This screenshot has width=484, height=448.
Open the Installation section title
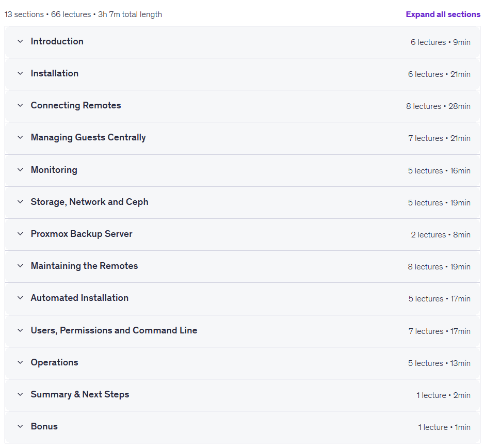pos(55,73)
